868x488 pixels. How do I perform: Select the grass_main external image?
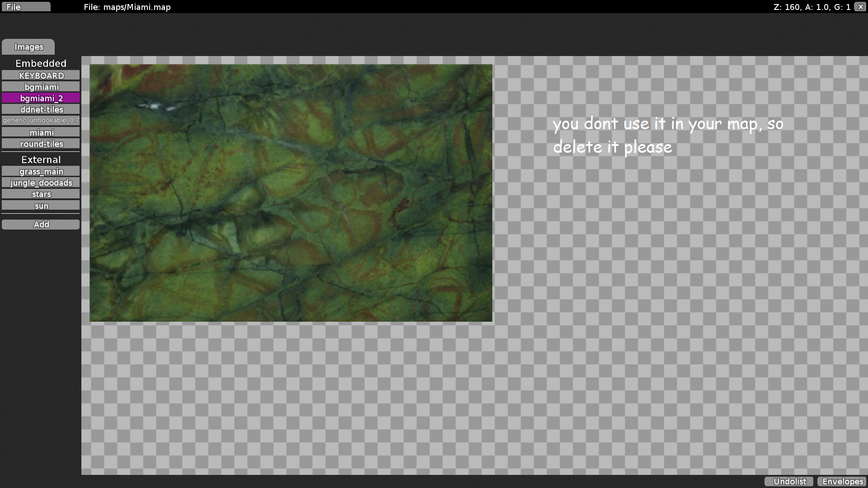coord(41,171)
